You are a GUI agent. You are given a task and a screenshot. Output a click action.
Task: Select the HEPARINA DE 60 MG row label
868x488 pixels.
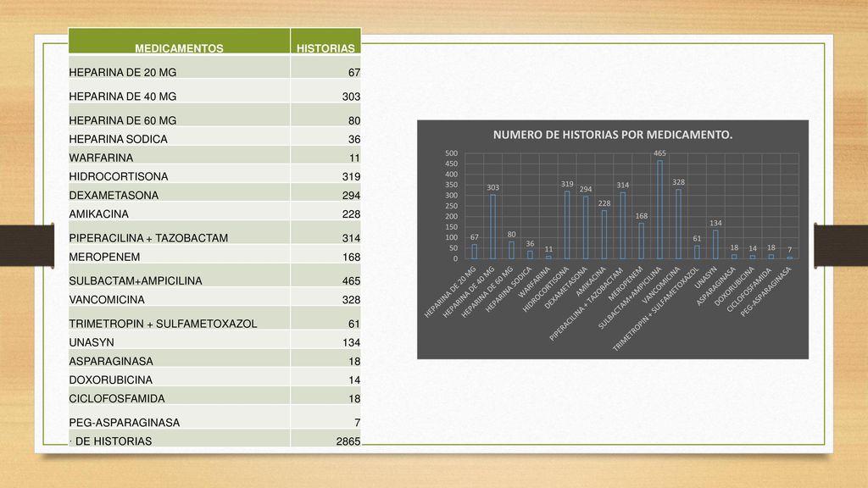pyautogui.click(x=123, y=120)
